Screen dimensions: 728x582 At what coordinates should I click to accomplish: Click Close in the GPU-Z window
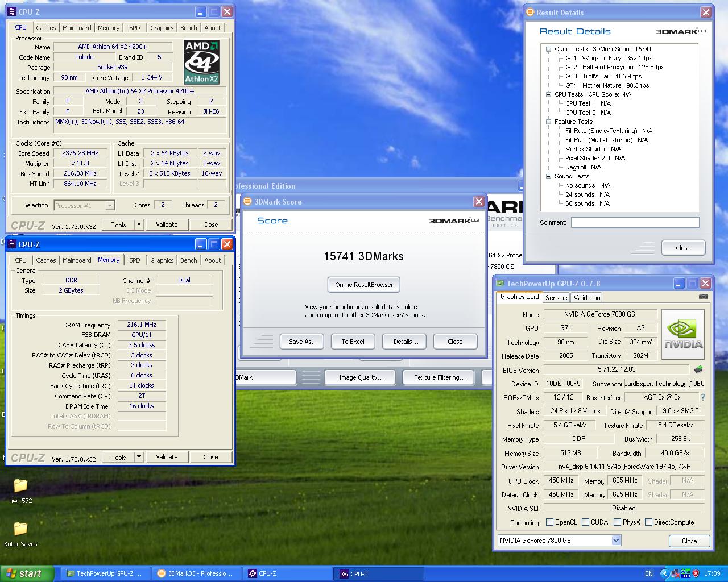689,541
